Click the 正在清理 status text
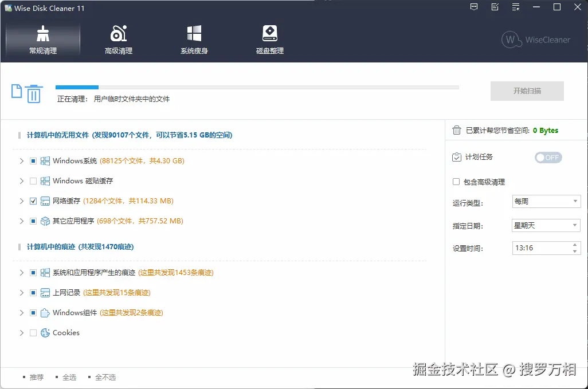588x389 pixels. click(x=113, y=99)
